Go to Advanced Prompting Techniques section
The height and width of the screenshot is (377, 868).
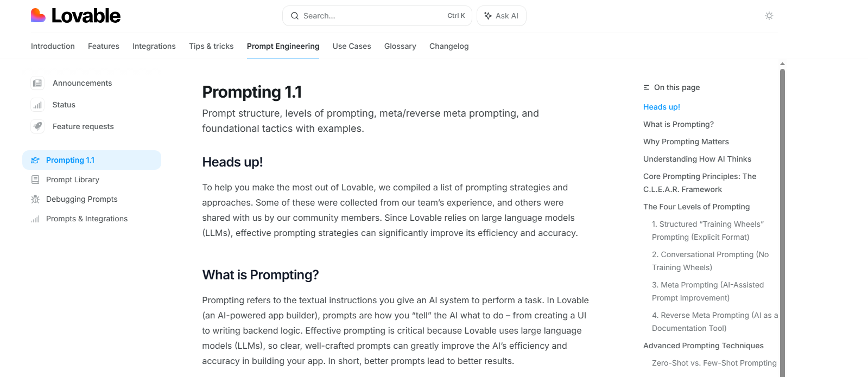coord(703,346)
